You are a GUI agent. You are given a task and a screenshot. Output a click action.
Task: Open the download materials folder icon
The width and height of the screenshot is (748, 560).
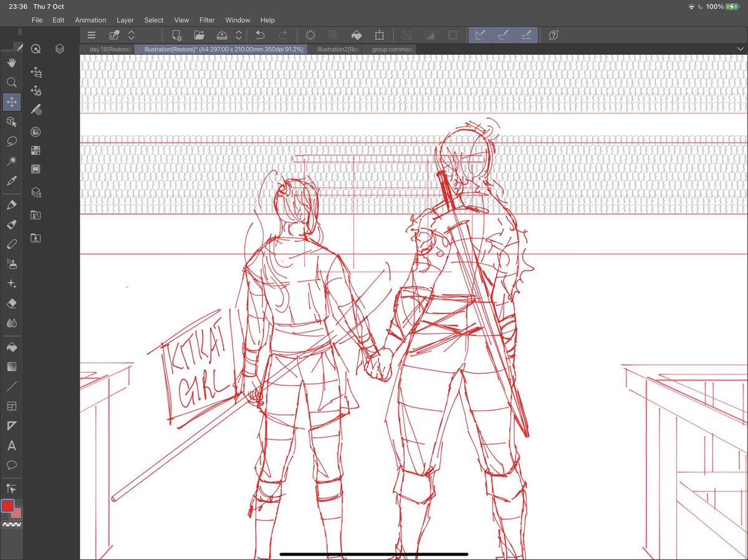(36, 238)
